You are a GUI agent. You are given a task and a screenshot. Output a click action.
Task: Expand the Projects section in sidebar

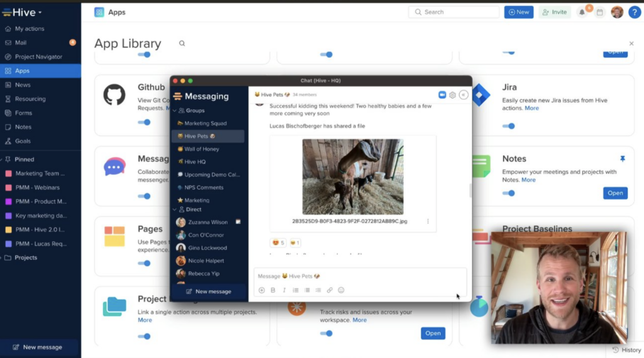click(x=2, y=258)
